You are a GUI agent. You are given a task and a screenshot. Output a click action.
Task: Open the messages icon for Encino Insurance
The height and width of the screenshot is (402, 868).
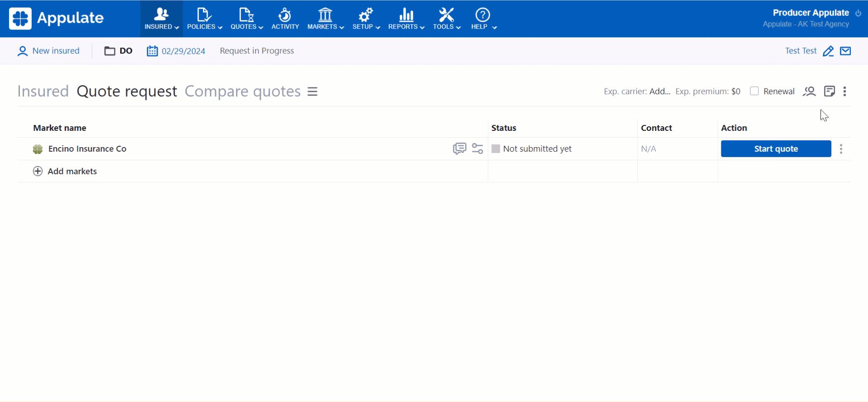point(459,149)
